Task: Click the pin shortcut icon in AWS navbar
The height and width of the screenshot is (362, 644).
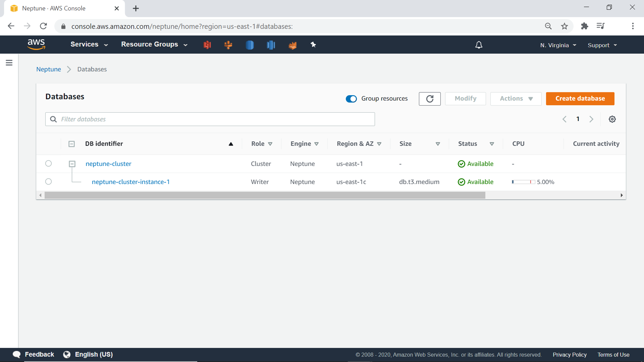Action: [x=313, y=45]
